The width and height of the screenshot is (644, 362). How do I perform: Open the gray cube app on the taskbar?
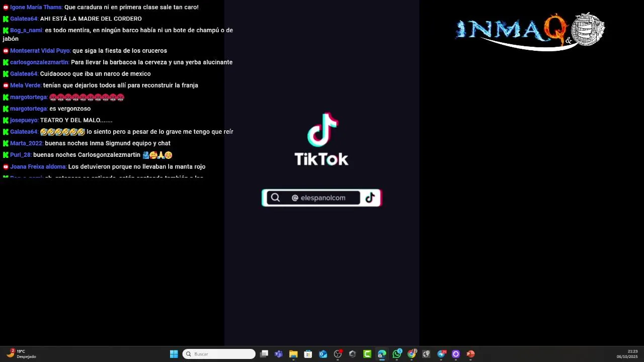pyautogui.click(x=352, y=354)
